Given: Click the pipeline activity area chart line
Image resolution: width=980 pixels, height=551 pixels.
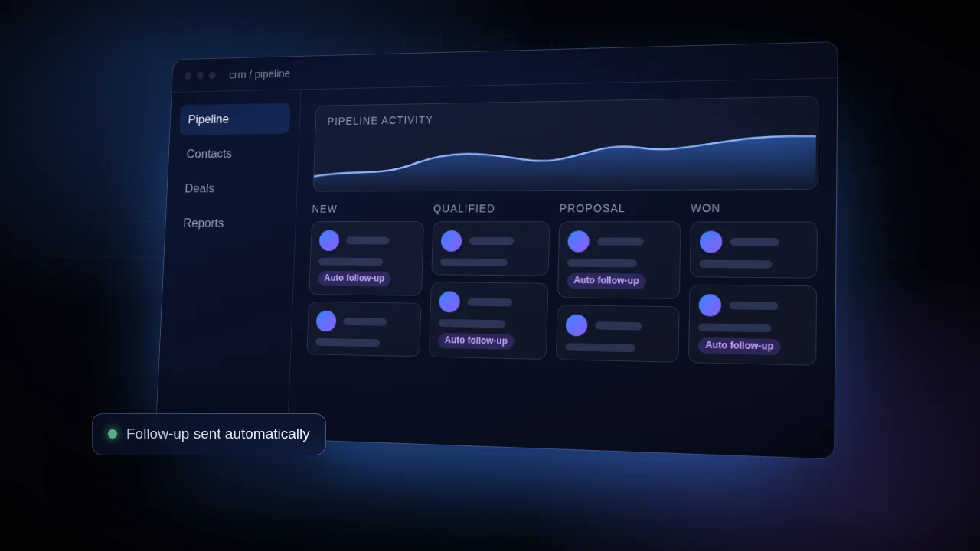Looking at the screenshot, I should pos(565,156).
